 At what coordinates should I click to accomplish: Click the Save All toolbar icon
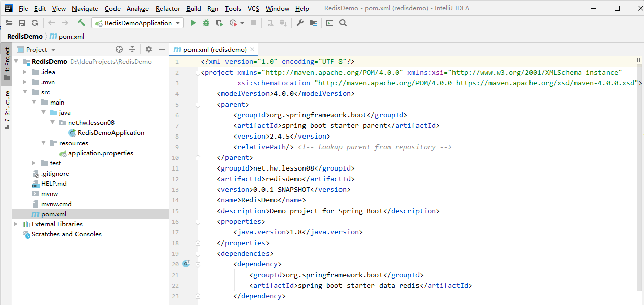pos(22,23)
